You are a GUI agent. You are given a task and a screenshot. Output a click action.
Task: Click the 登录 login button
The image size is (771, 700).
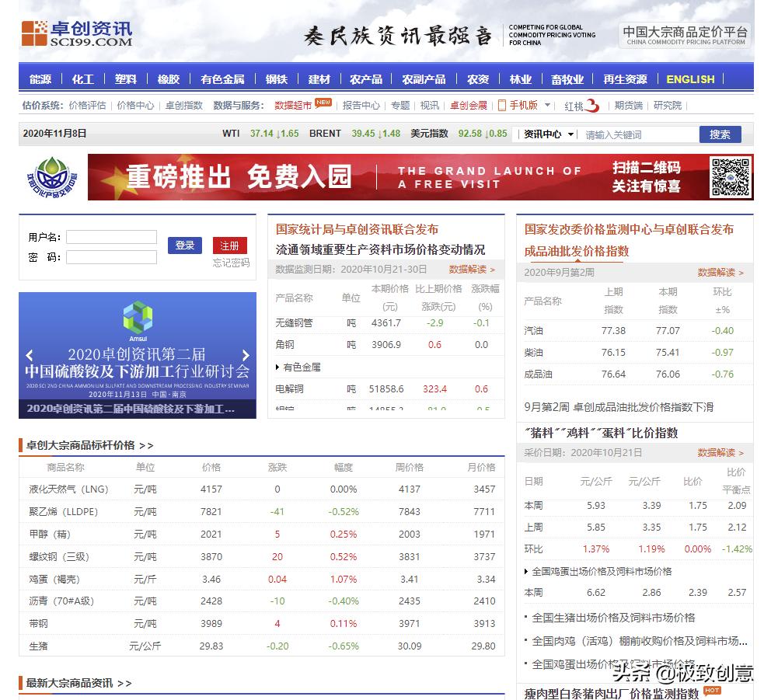coord(183,244)
